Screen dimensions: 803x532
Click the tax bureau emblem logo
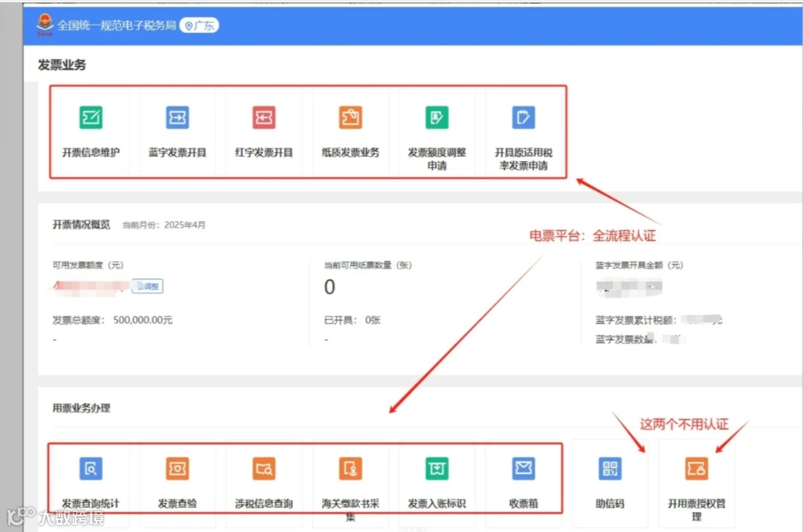(x=43, y=25)
